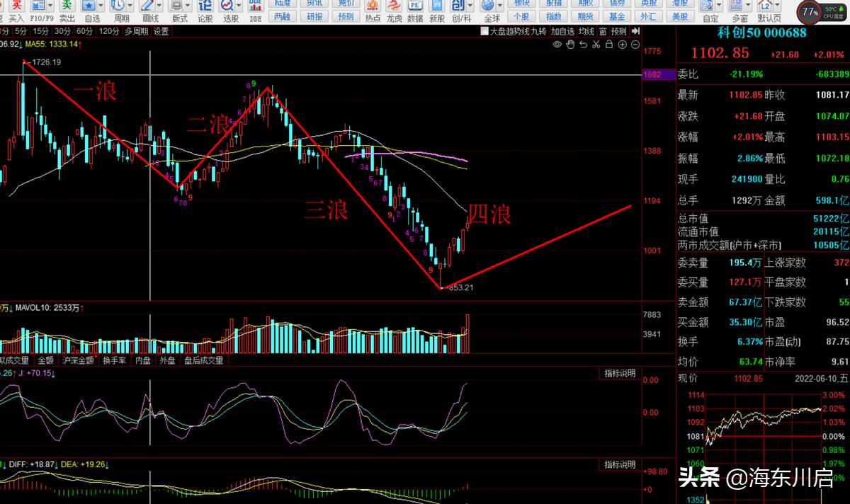Click the 研报 research report button
This screenshot has width=850, height=504.
click(314, 17)
